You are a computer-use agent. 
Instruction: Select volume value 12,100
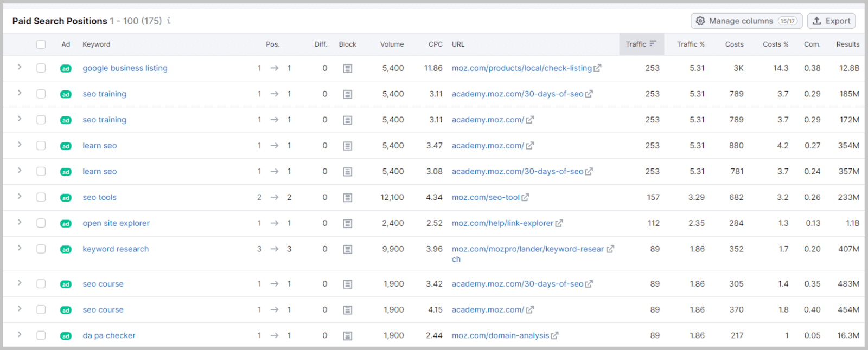tap(392, 197)
